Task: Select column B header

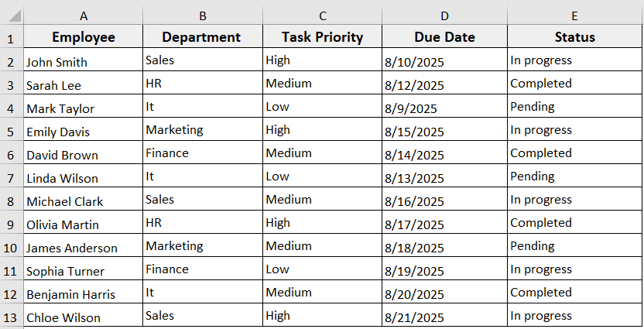Action: coord(202,15)
